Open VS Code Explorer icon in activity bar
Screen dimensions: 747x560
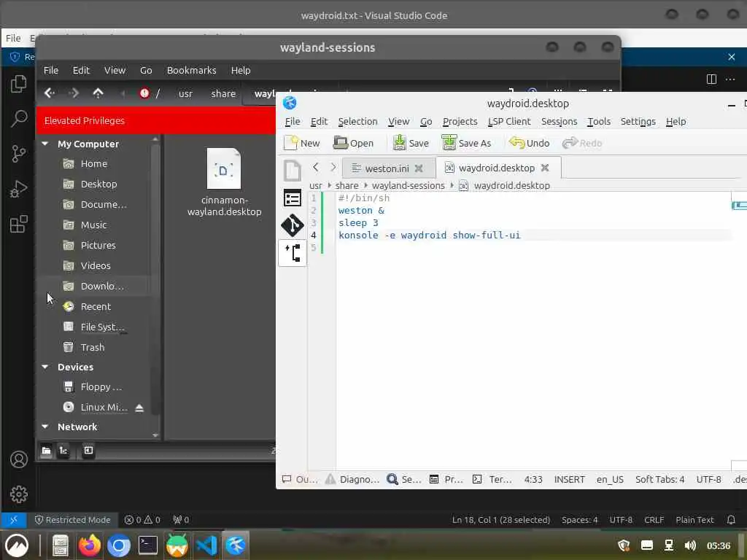tap(18, 84)
